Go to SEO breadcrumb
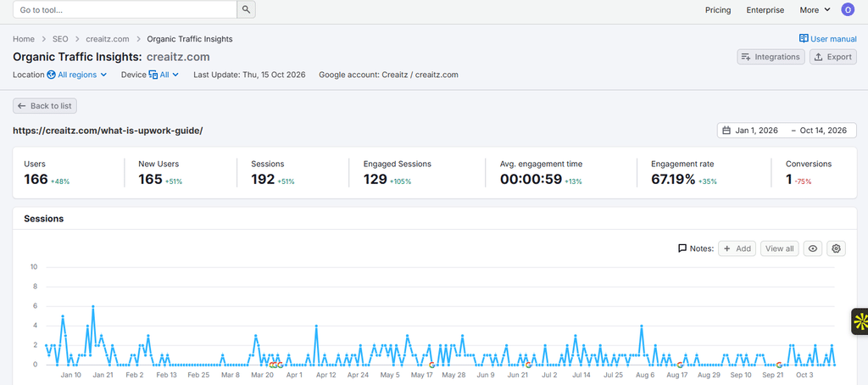 pyautogui.click(x=60, y=39)
